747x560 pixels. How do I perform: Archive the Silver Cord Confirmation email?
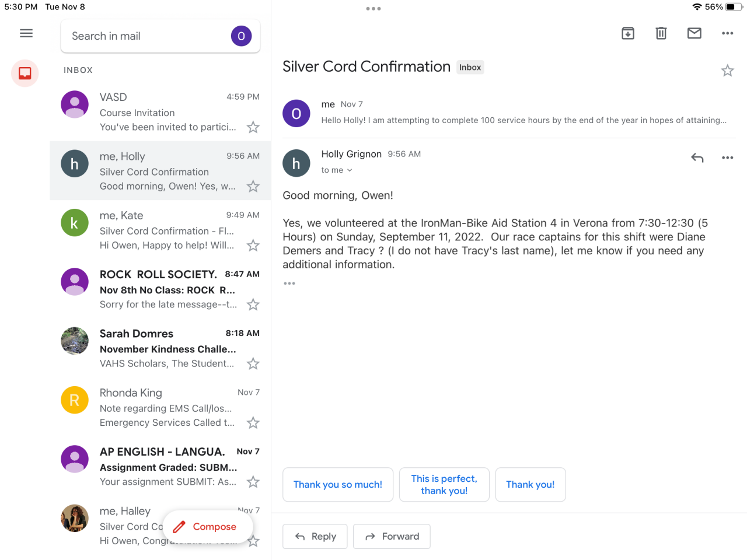point(628,33)
